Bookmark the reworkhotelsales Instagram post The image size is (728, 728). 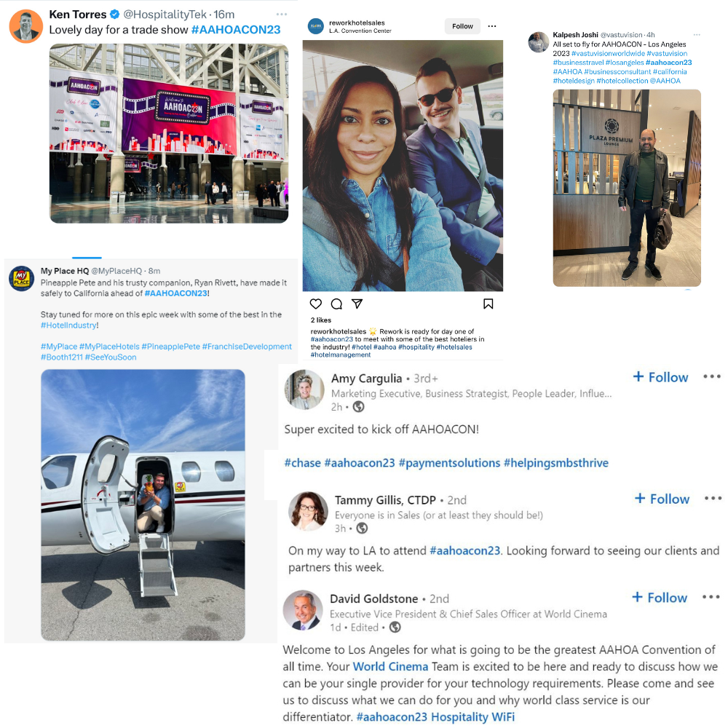[488, 304]
